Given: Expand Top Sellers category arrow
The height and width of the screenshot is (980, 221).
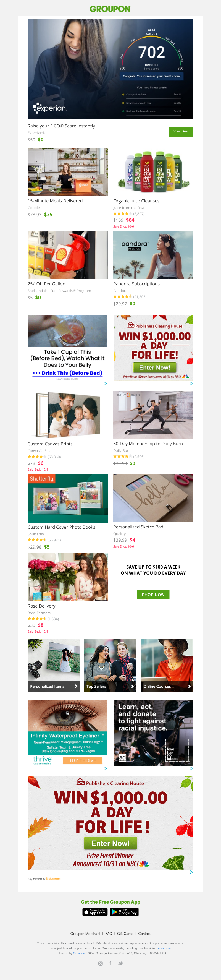Looking at the screenshot, I should (132, 686).
